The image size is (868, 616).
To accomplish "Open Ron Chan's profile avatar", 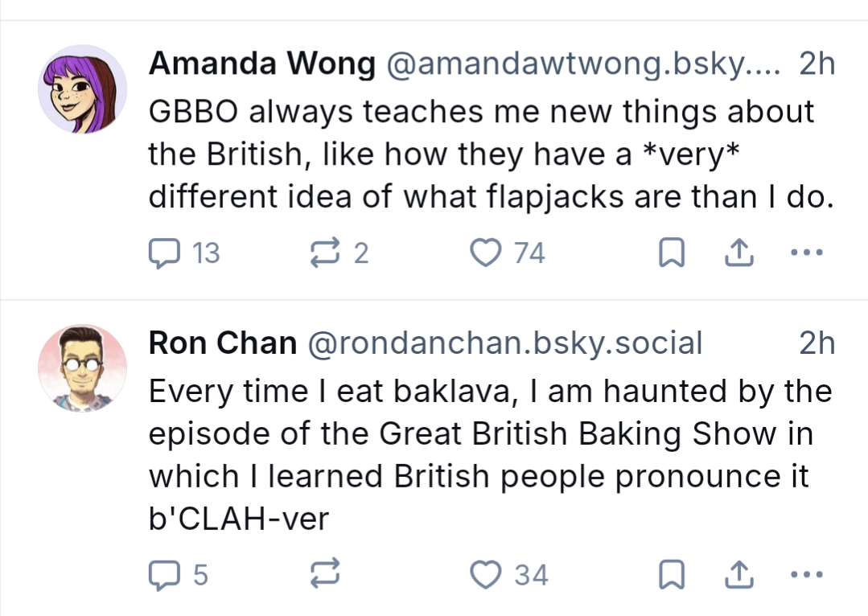I will (82, 368).
